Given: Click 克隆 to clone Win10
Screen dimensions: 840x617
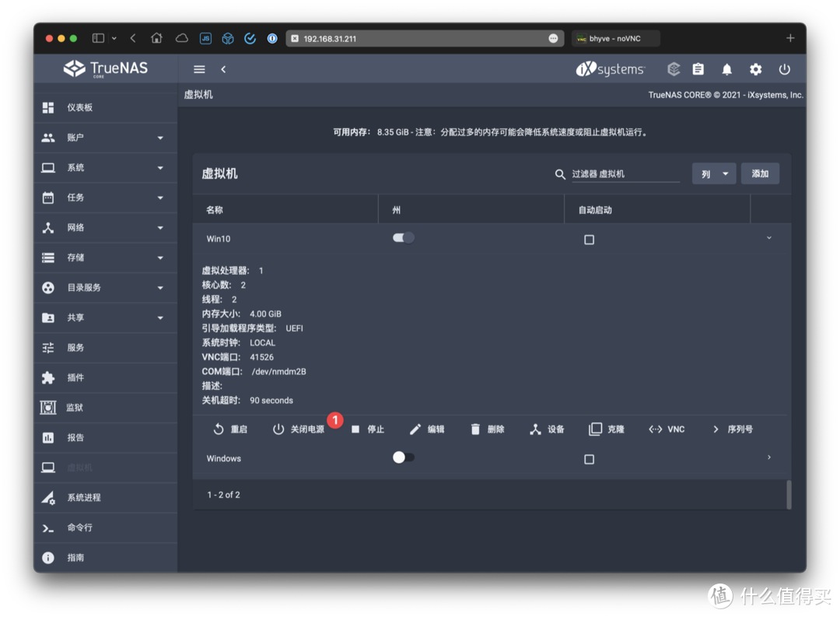Looking at the screenshot, I should pyautogui.click(x=607, y=429).
